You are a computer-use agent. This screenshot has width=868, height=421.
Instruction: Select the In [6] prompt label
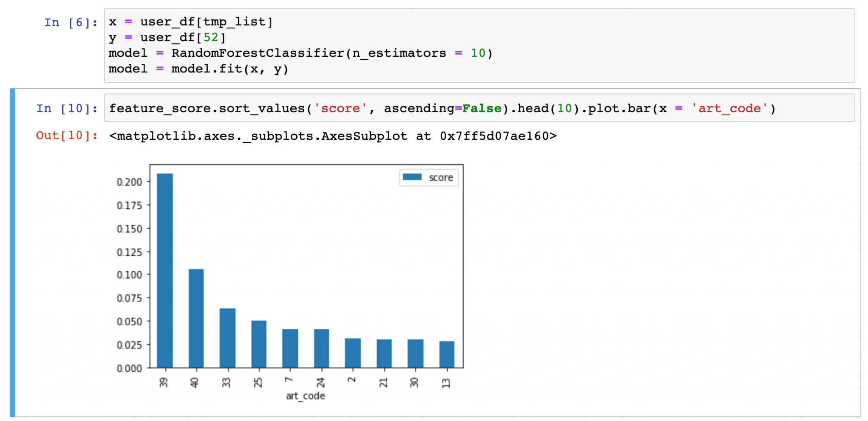(71, 22)
